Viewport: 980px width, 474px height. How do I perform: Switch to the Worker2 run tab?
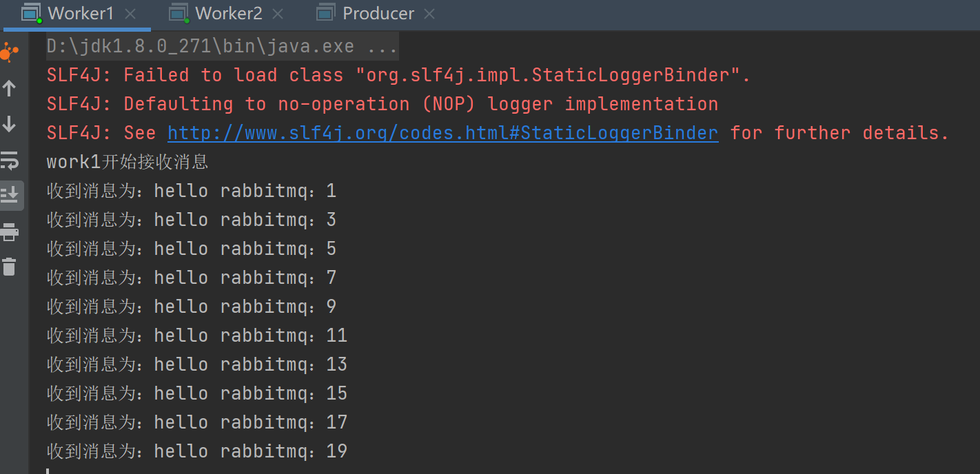pyautogui.click(x=229, y=13)
